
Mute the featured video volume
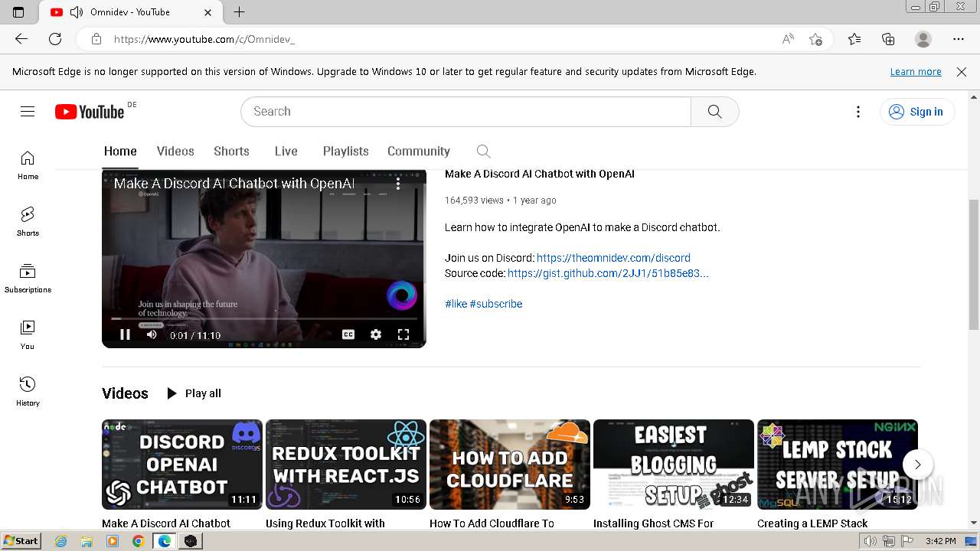coord(152,334)
